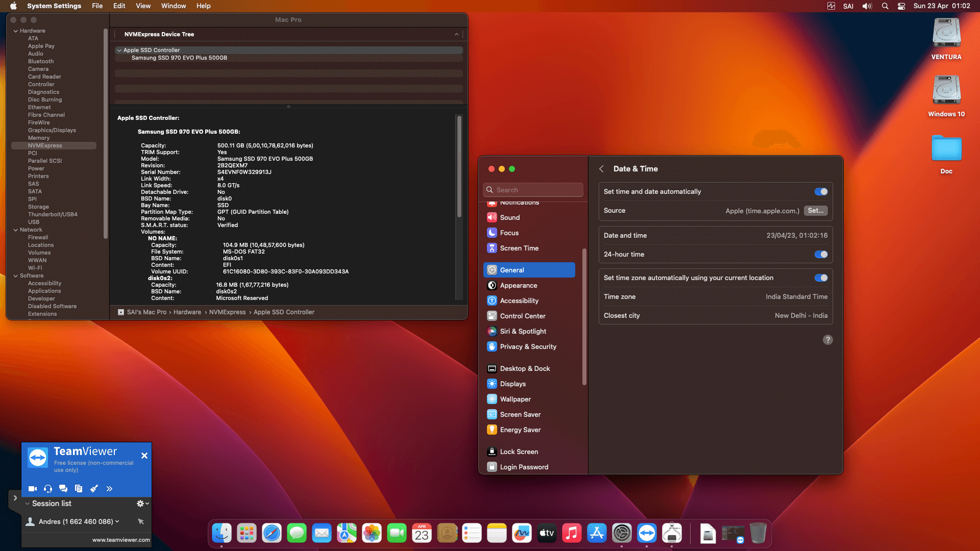The width and height of the screenshot is (980, 551).
Task: Open the TeamViewer whiteboard tool
Action: (x=94, y=488)
